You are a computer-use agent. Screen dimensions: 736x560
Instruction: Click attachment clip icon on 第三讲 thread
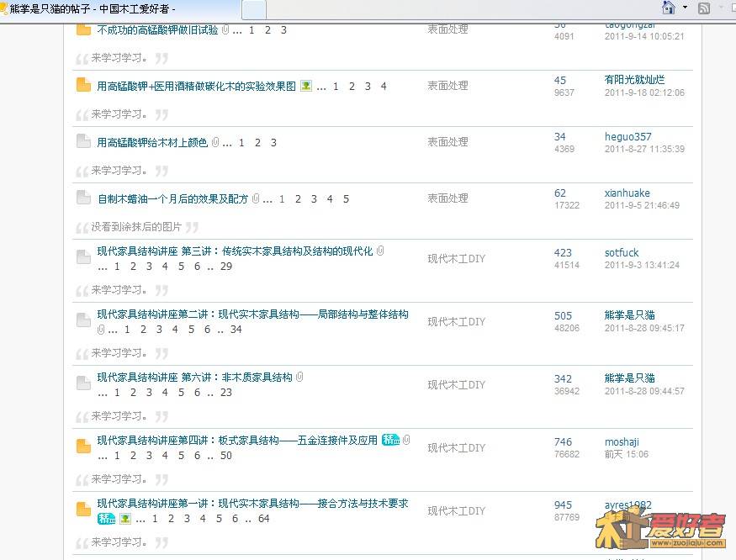380,251
